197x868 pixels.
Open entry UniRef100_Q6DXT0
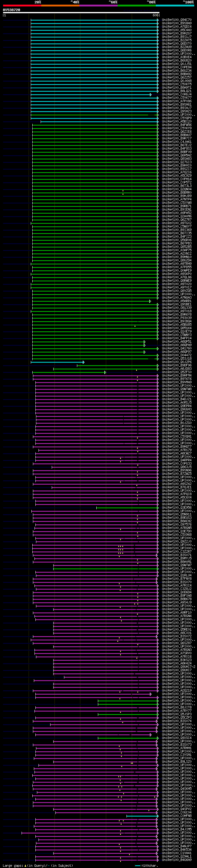177,43
